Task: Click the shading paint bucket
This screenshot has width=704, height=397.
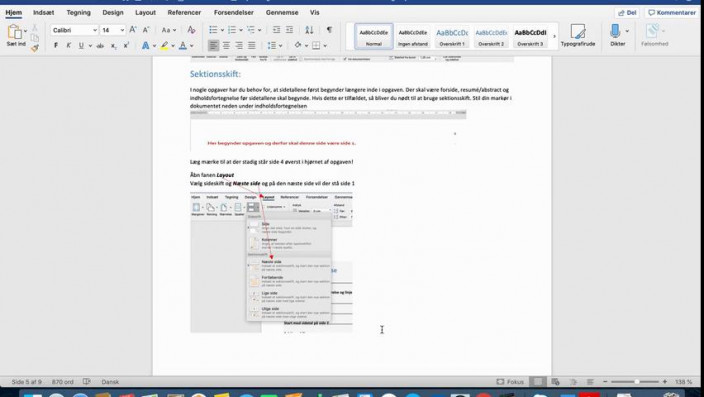Action: pos(298,45)
